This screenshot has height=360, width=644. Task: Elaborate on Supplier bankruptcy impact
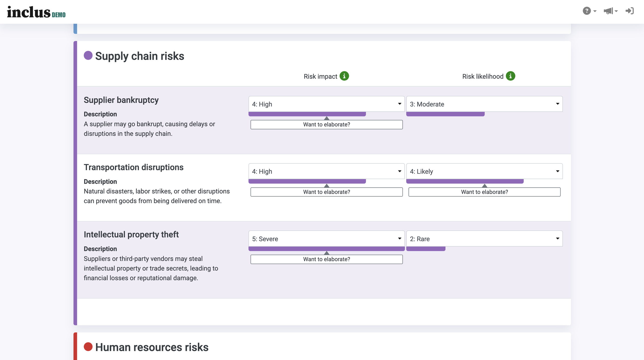pos(326,124)
